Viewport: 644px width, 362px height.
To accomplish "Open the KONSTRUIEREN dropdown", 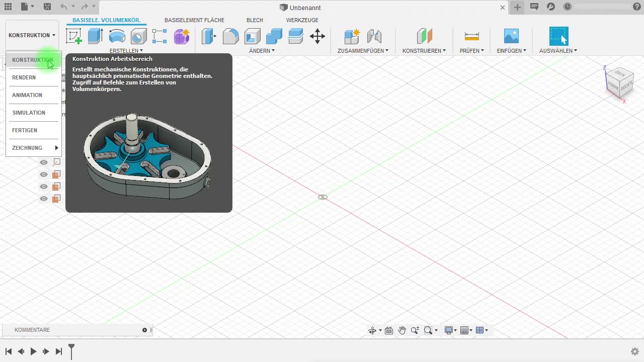I will pyautogui.click(x=424, y=51).
